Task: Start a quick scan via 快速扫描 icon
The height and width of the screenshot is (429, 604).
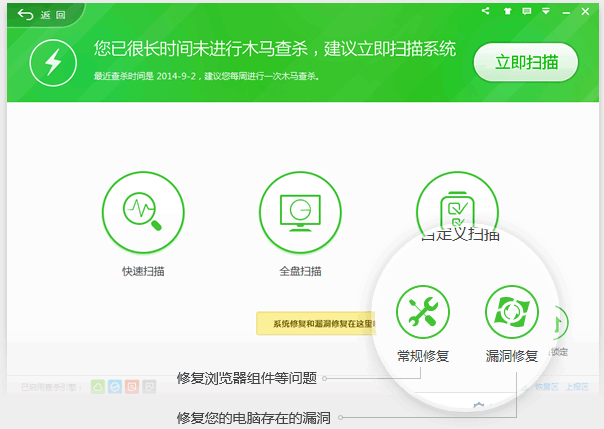Action: coord(143,212)
